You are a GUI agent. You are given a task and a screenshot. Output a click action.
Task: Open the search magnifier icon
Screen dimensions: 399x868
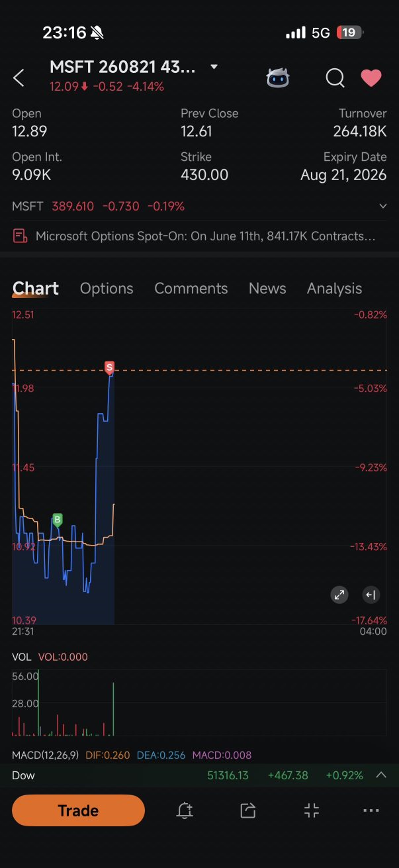(335, 78)
